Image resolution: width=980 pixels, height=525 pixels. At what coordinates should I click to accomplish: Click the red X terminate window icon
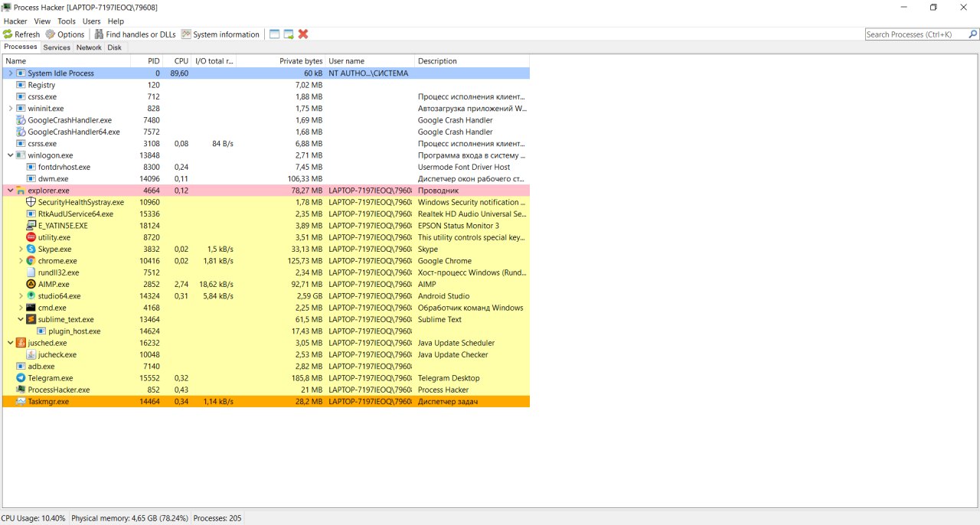point(303,34)
